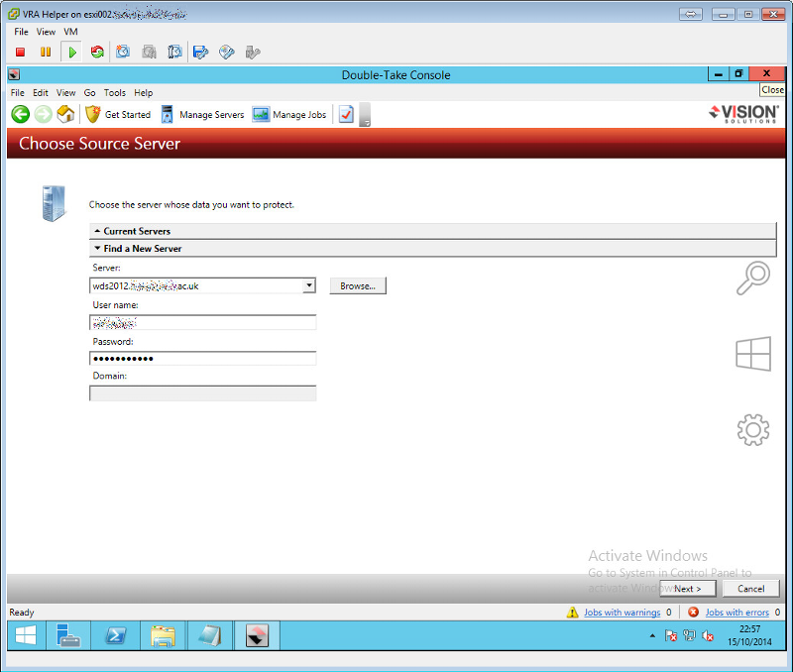Click the red error status icon
This screenshot has height=672, width=793.
click(x=693, y=613)
